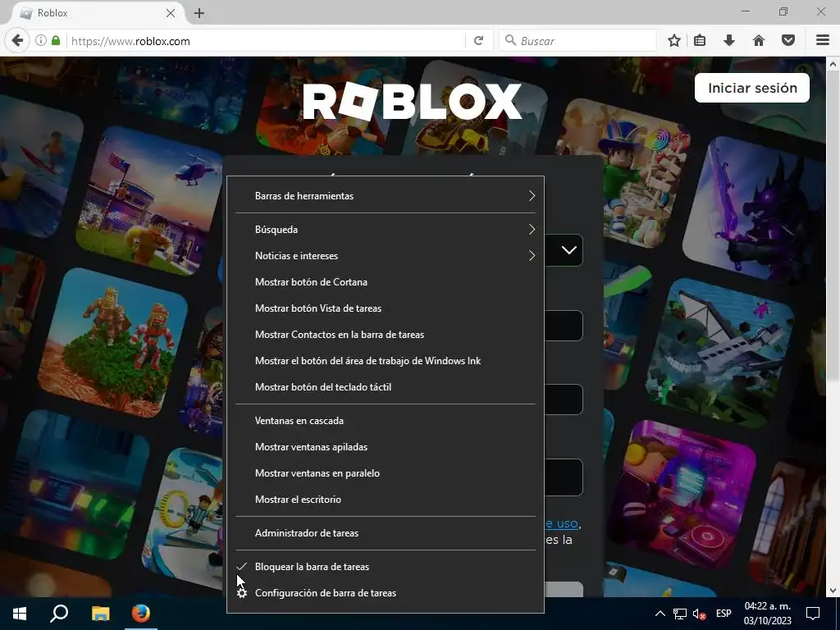Select Mostrar el escritorio
This screenshot has width=840, height=630.
pos(386,500)
